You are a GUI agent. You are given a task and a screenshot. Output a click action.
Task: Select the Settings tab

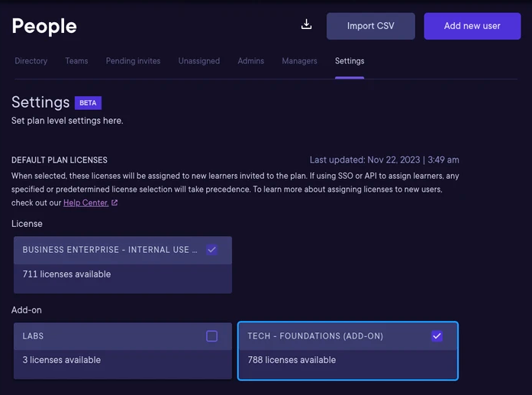(x=350, y=61)
